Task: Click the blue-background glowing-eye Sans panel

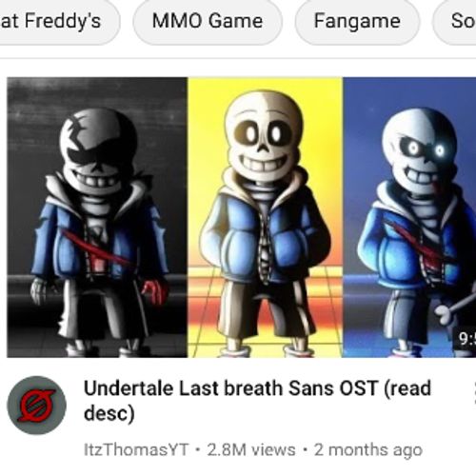Action: pos(409,217)
